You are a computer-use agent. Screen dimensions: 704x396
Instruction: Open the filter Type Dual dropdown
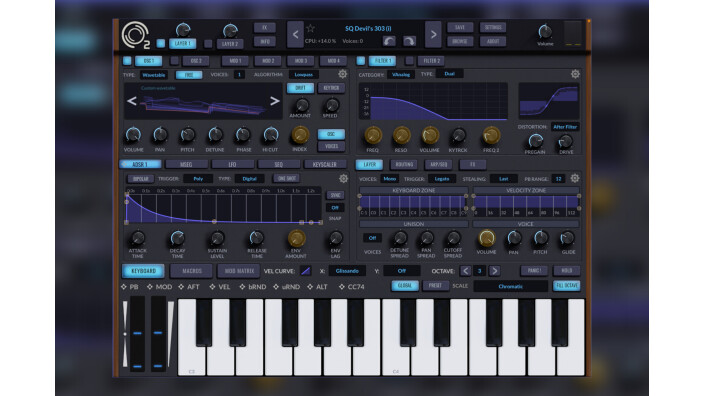(x=449, y=74)
